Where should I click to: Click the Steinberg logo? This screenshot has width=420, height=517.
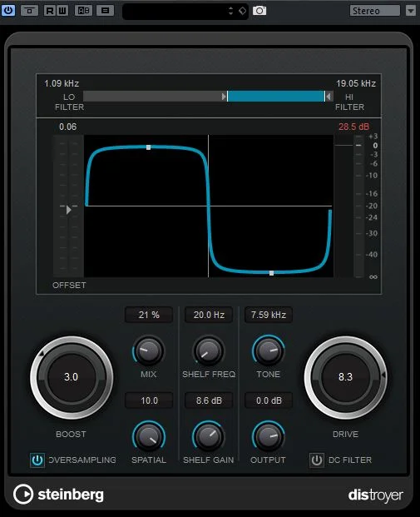click(58, 495)
